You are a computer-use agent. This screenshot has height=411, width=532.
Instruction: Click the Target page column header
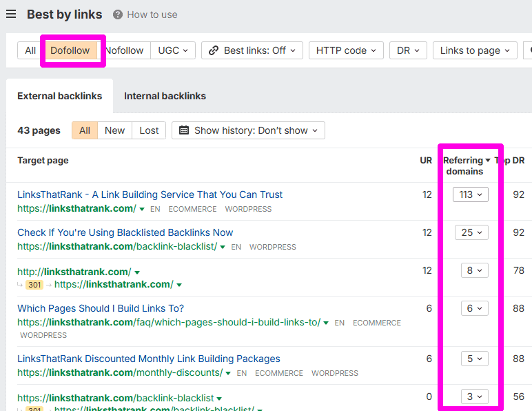(43, 161)
